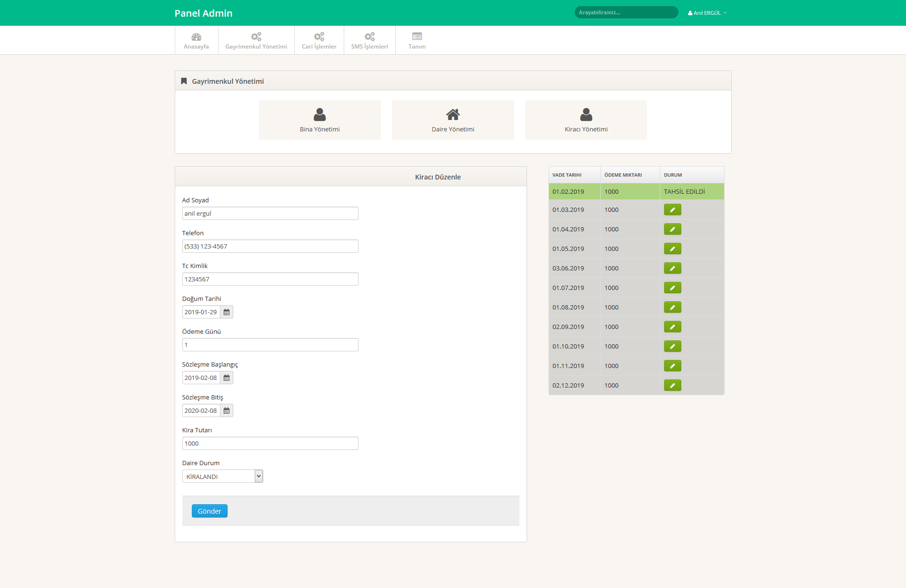
Task: Click into the Kira Tutarı field
Action: 270,443
